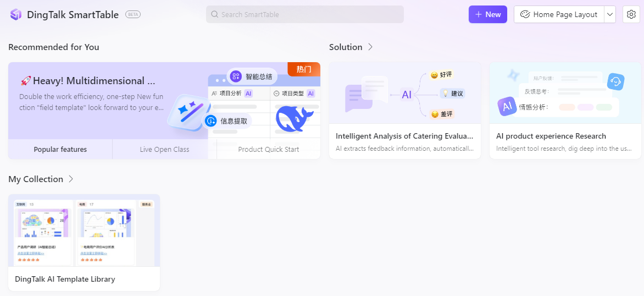
Task: Click the magnifier icon in search bar
Action: pyautogui.click(x=214, y=14)
